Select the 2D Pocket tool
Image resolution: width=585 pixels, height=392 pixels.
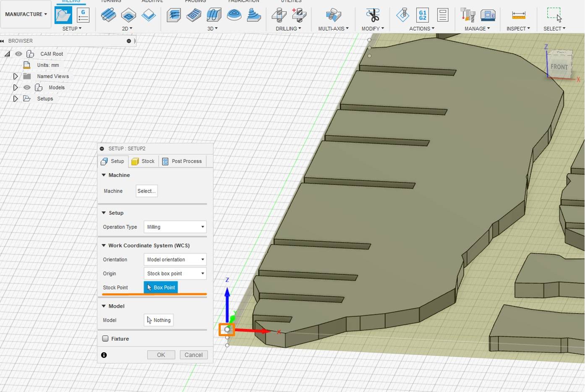point(128,16)
